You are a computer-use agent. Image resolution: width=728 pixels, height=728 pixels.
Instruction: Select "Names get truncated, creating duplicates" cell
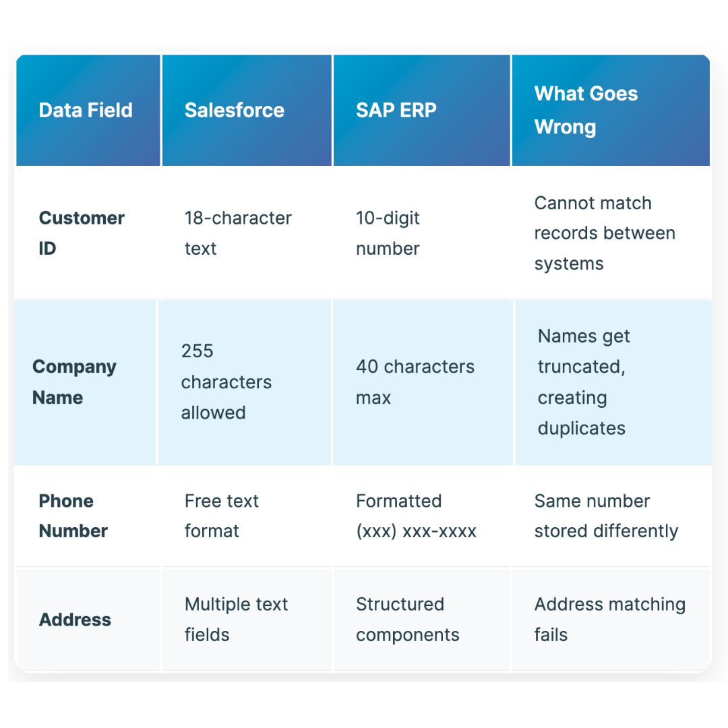584,382
